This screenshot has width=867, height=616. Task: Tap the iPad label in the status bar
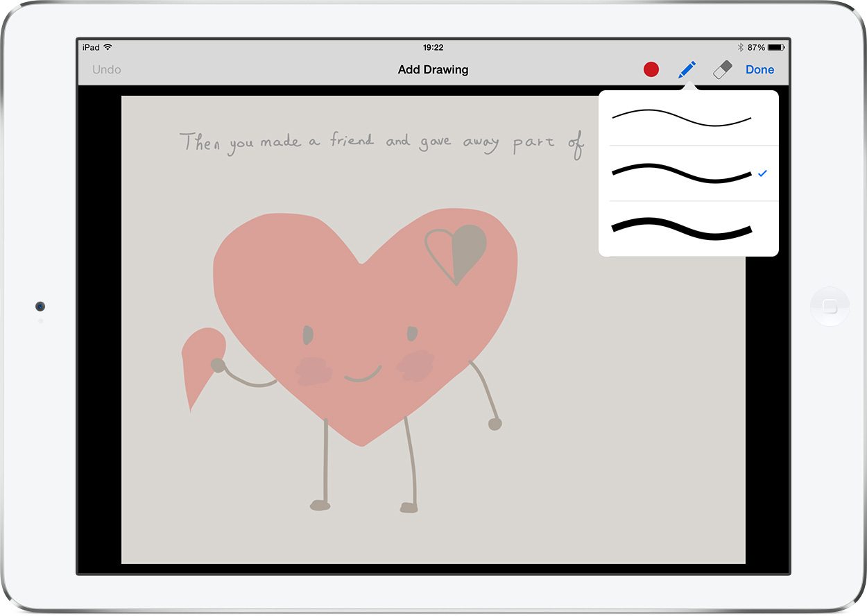coord(92,47)
